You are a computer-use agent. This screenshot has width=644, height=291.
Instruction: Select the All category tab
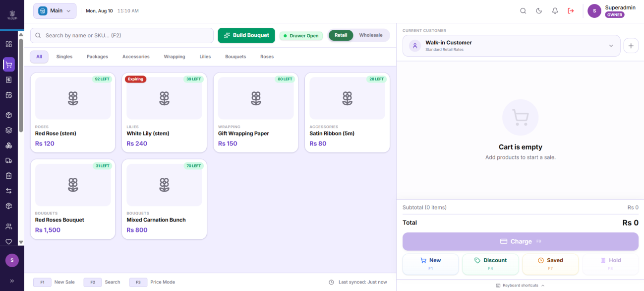[x=39, y=57]
